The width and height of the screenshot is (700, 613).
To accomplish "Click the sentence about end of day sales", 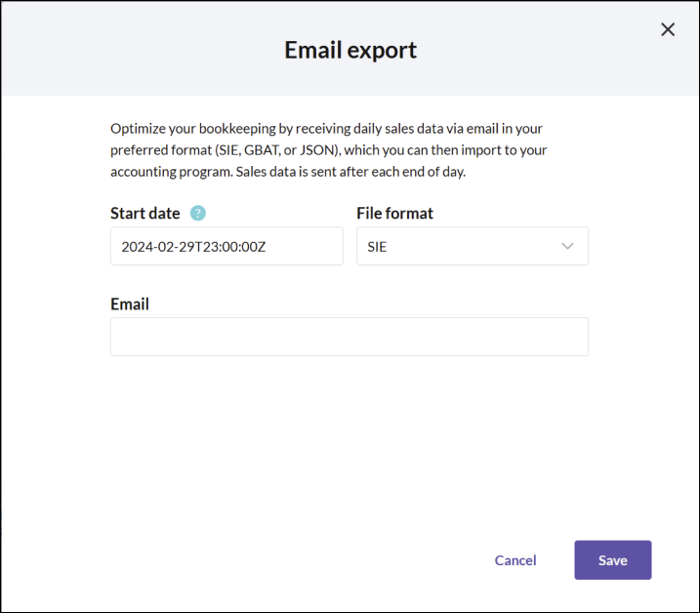I will click(x=350, y=172).
